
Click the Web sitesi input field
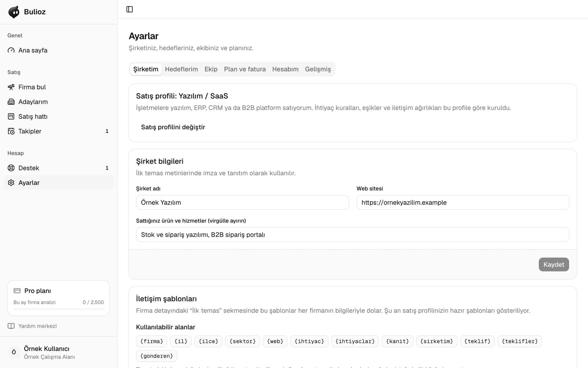pyautogui.click(x=463, y=202)
